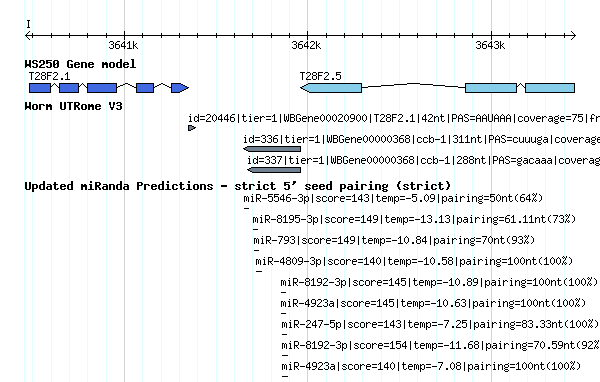Click the long intron line of T28F2.5
Image resolution: width=600 pixels, height=382 pixels.
pyautogui.click(x=414, y=85)
